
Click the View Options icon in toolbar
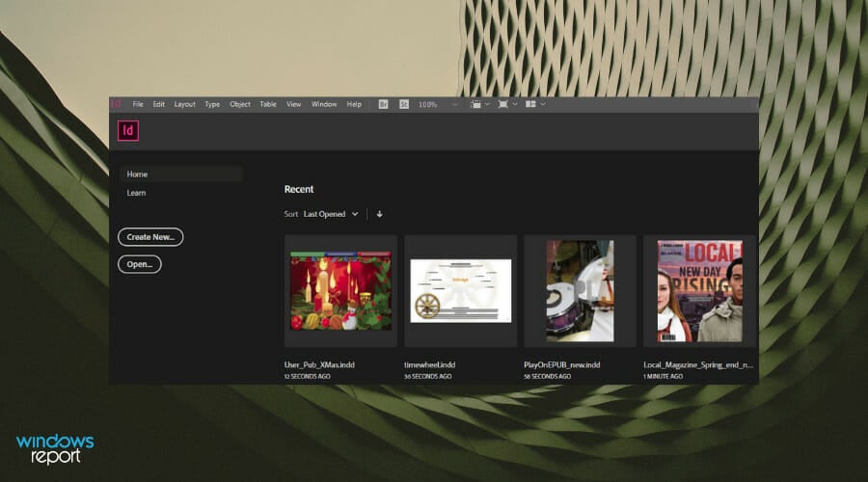pyautogui.click(x=475, y=104)
